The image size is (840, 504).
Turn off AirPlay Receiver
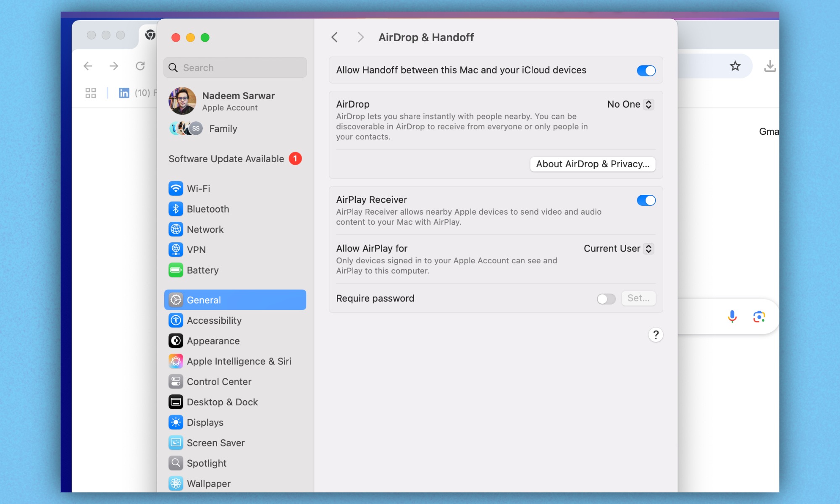click(x=646, y=200)
